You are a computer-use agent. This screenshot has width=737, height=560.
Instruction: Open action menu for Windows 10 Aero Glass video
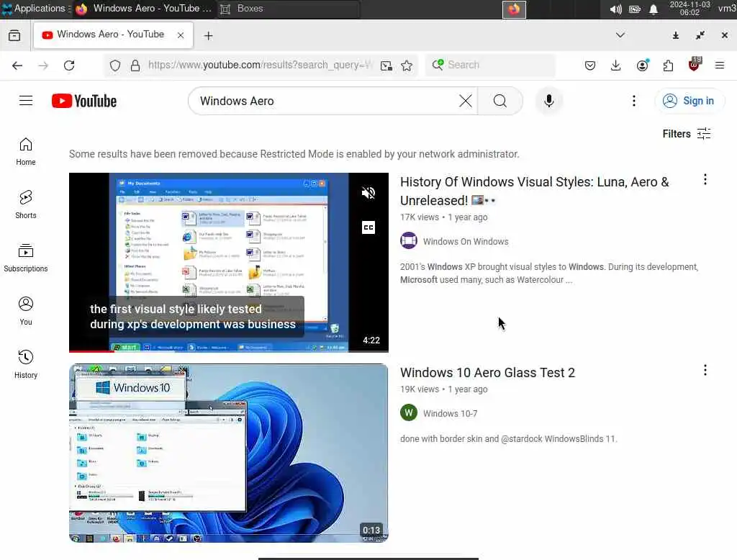coord(705,370)
